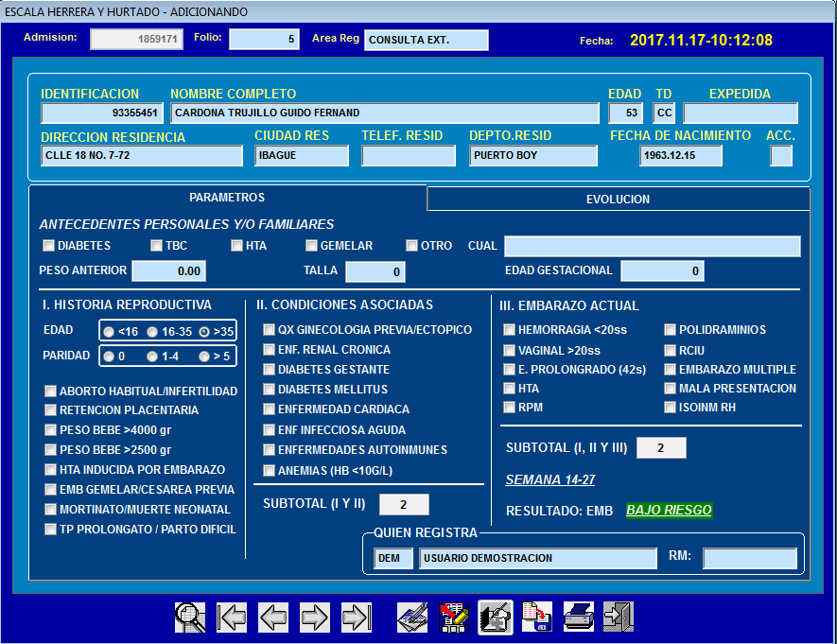This screenshot has height=644, width=837.
Task: Click the NOMBRE COMPLETO field
Action: pyautogui.click(x=385, y=113)
